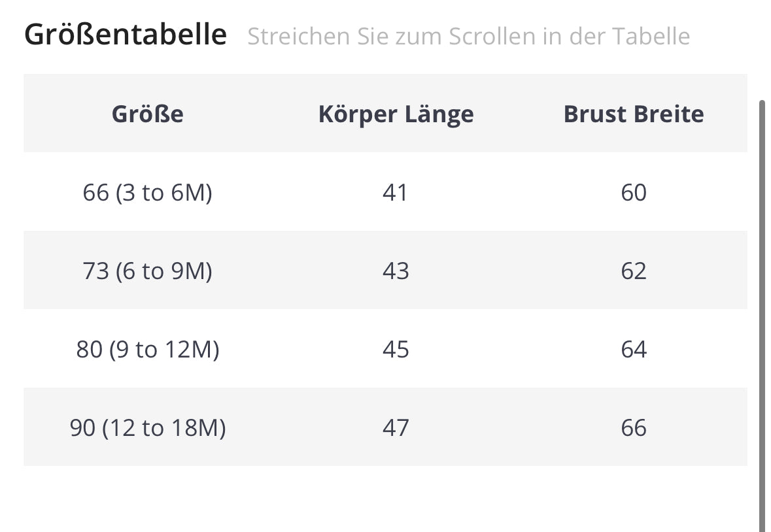Click the Körper Länge column header

point(396,114)
